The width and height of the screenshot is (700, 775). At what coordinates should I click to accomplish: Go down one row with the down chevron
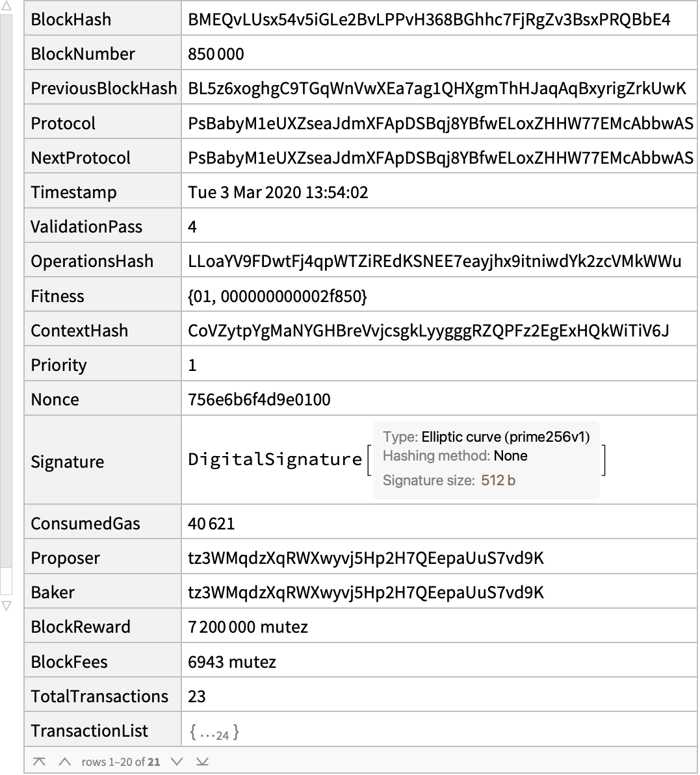click(x=177, y=761)
